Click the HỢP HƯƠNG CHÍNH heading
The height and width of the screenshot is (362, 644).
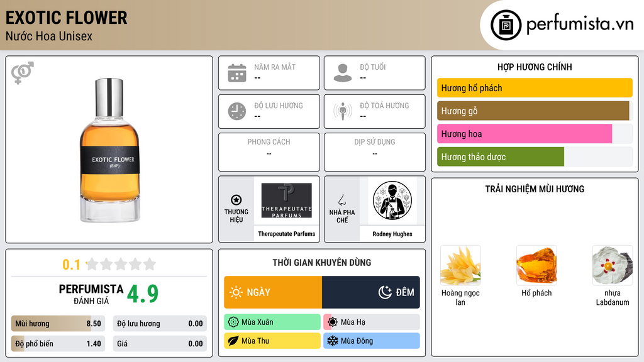click(535, 67)
